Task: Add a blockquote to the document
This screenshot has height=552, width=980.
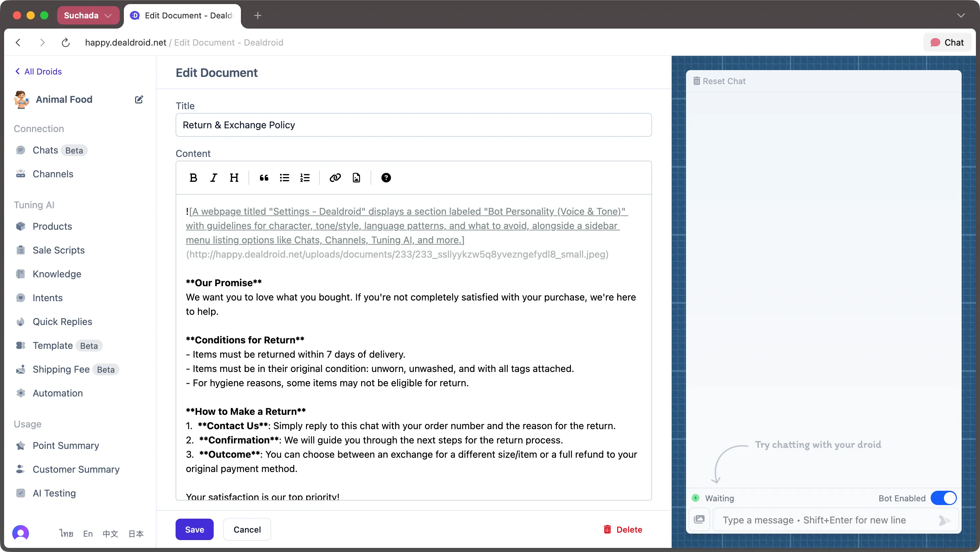Action: point(264,178)
